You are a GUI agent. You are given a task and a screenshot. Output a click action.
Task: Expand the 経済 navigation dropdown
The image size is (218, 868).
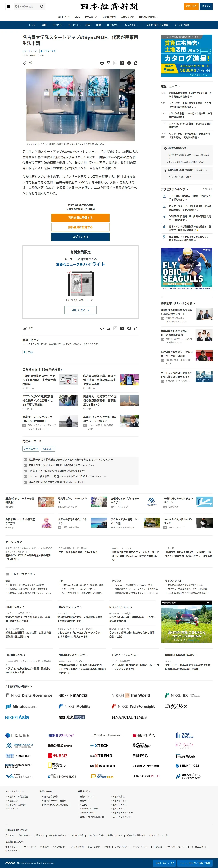[x=89, y=25]
